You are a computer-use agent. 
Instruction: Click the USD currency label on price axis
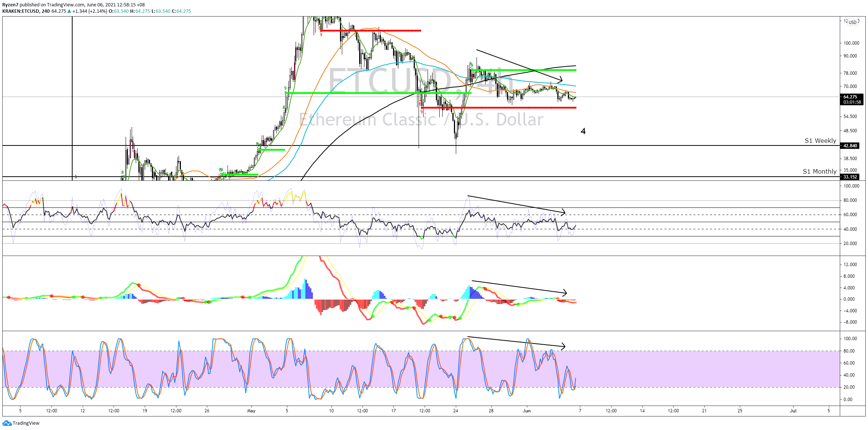pos(853,22)
